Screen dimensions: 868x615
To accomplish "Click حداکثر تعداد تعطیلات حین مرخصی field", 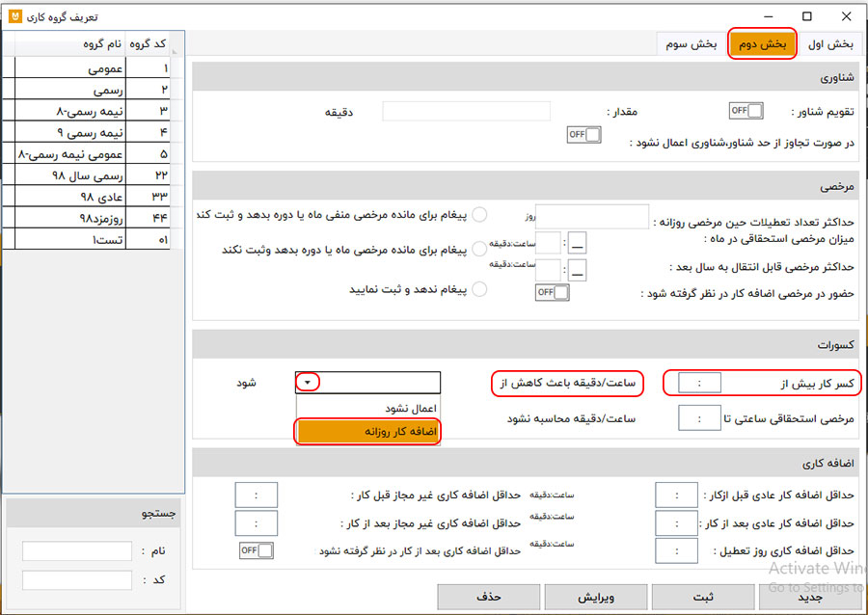I will click(x=592, y=216).
